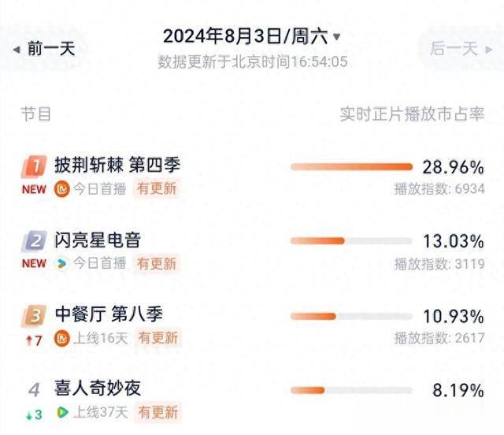Click the 实时正片播放市占率 column header

(x=412, y=114)
